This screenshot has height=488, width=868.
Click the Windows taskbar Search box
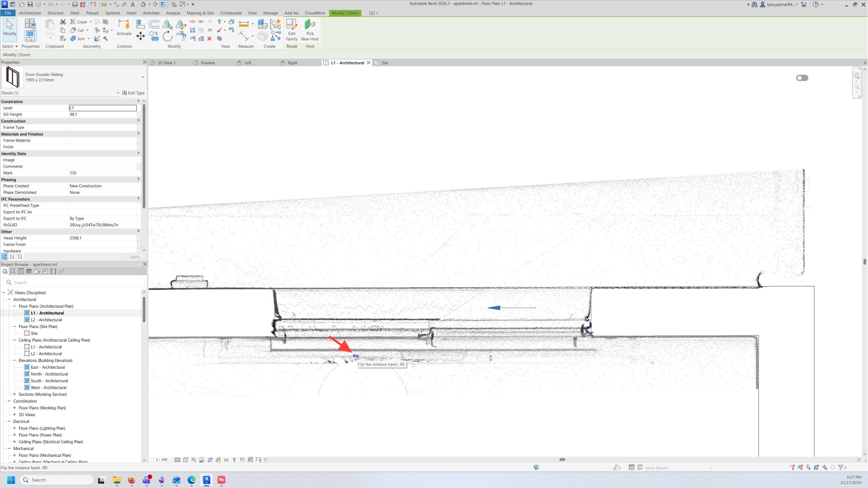tap(57, 480)
